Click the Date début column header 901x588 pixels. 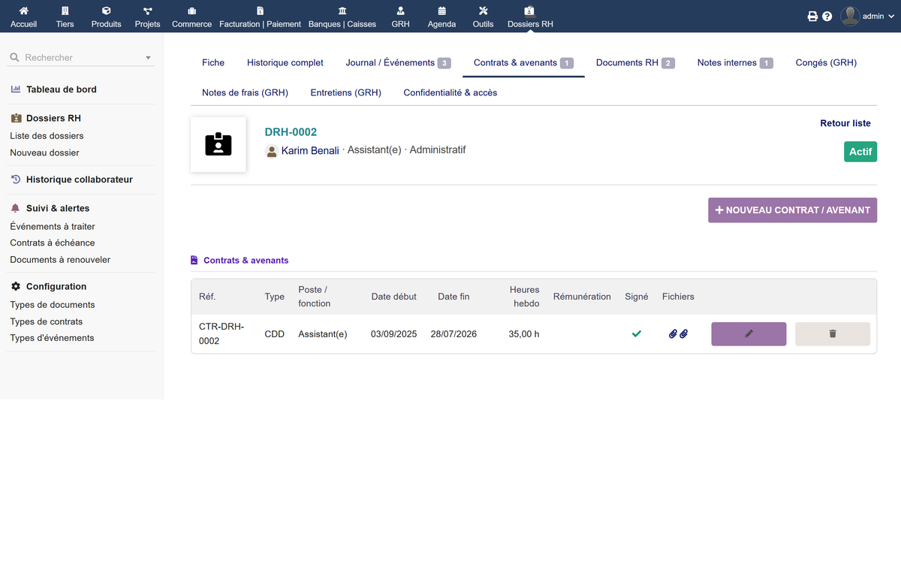pyautogui.click(x=393, y=297)
